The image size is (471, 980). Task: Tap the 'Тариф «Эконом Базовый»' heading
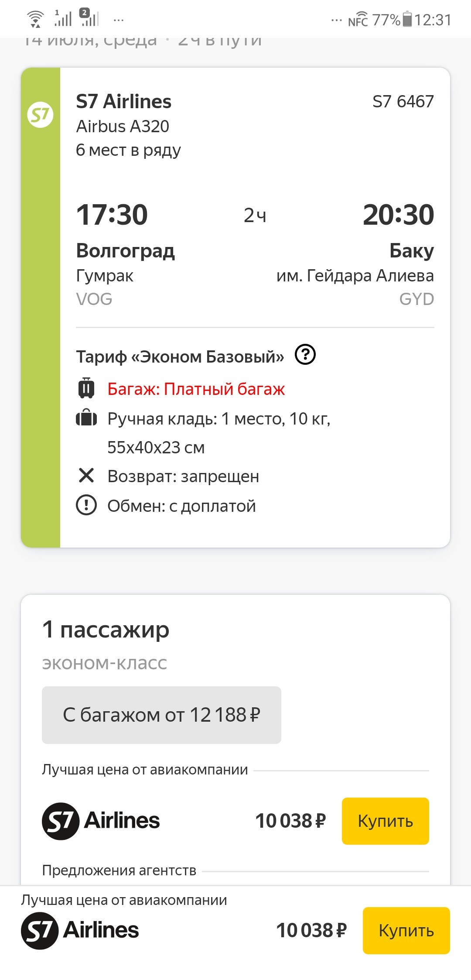(x=180, y=356)
